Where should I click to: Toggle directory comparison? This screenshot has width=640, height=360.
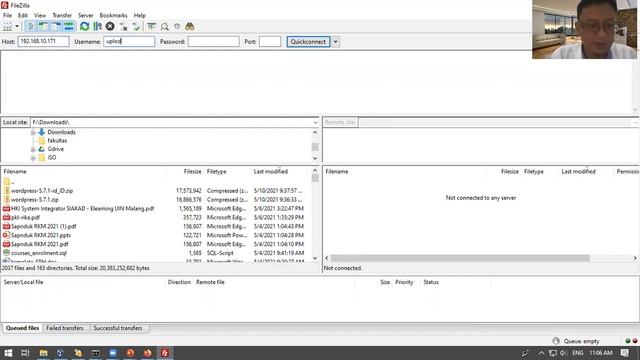[x=164, y=27]
